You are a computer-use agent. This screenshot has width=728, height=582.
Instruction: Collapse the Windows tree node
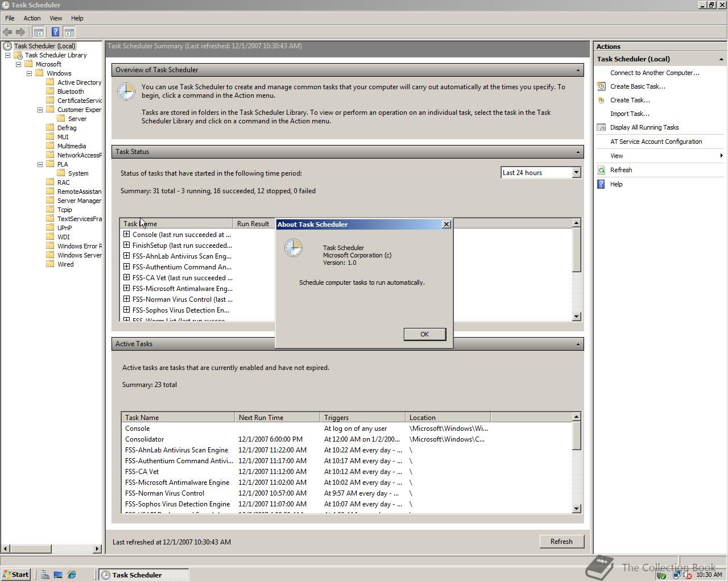29,73
